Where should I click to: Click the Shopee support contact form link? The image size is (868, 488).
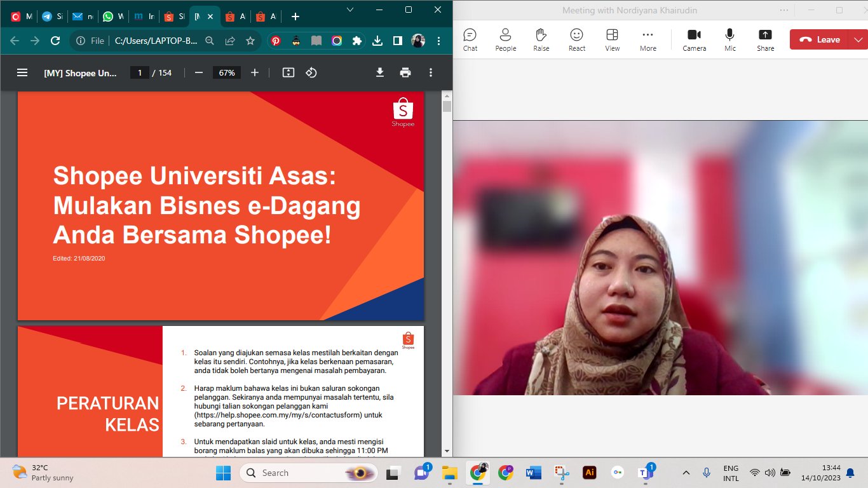click(x=279, y=415)
